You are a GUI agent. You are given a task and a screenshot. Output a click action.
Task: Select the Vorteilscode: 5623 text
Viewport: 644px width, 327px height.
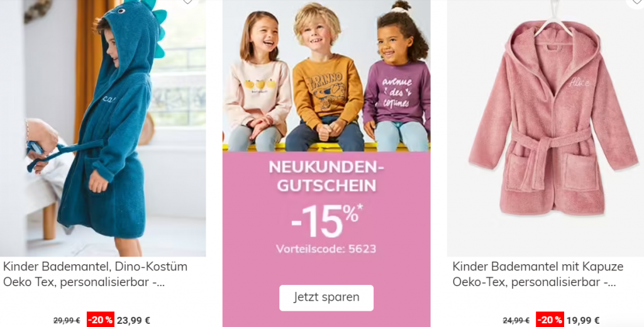pos(326,249)
